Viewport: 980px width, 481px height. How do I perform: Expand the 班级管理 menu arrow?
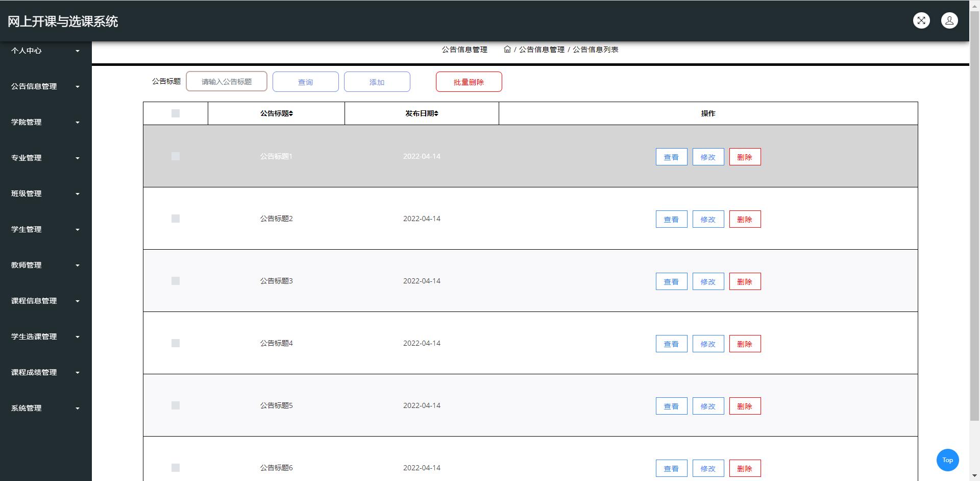coord(78,194)
